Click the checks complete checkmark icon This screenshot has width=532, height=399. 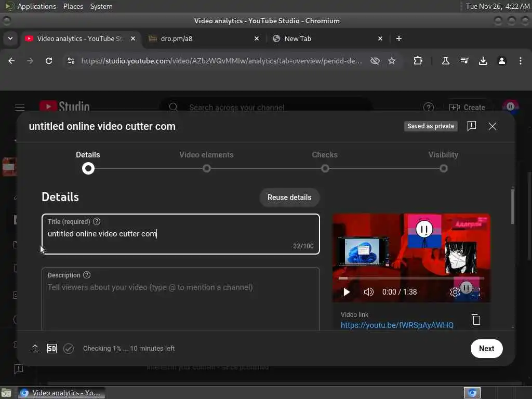point(69,349)
